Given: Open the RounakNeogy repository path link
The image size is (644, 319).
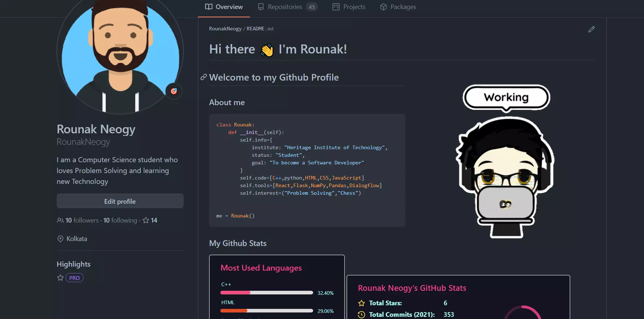Looking at the screenshot, I should pyautogui.click(x=225, y=29).
